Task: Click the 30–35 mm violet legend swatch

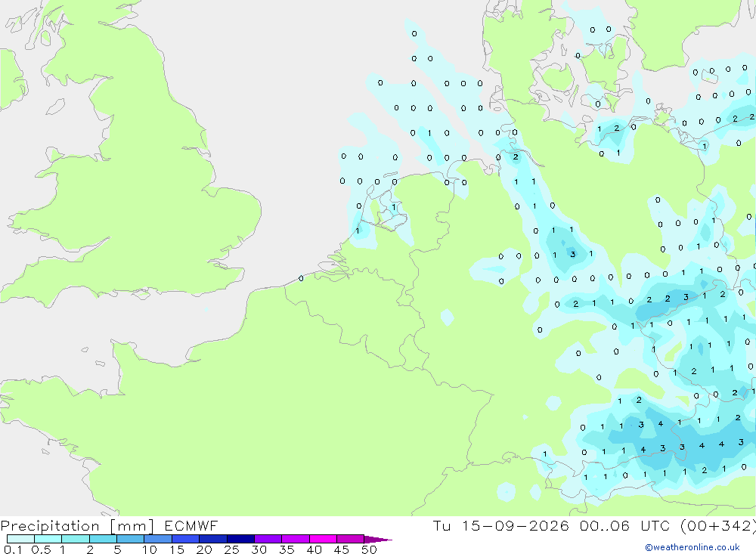Action: pyautogui.click(x=268, y=539)
